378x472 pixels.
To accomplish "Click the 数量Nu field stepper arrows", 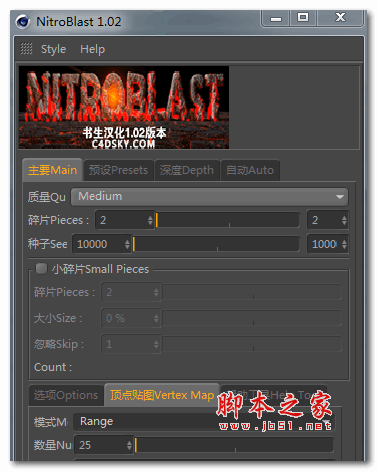I will tap(129, 445).
